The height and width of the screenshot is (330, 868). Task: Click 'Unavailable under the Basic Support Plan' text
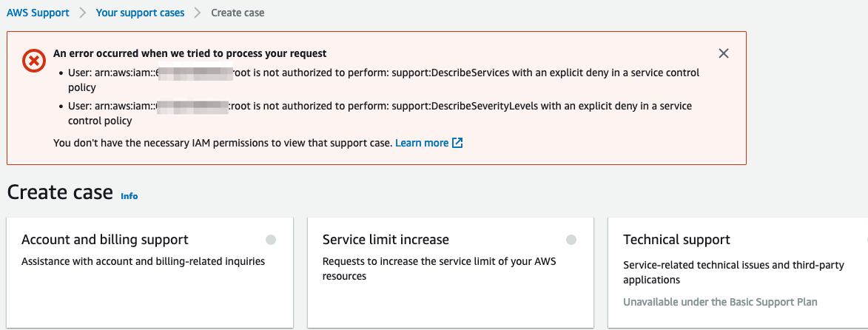[720, 303]
